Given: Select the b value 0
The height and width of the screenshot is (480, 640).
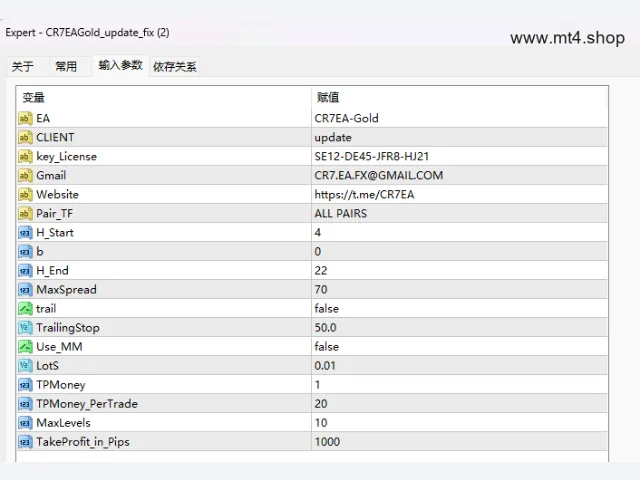Looking at the screenshot, I should pos(459,252).
